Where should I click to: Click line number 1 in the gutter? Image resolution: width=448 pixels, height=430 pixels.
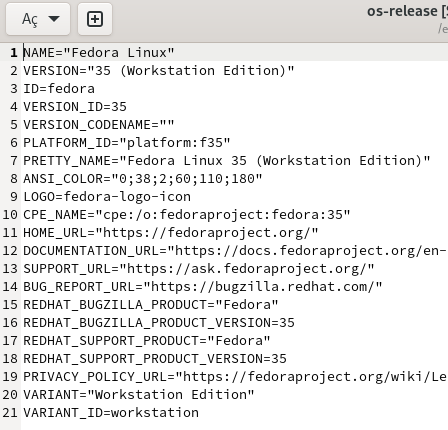(14, 53)
